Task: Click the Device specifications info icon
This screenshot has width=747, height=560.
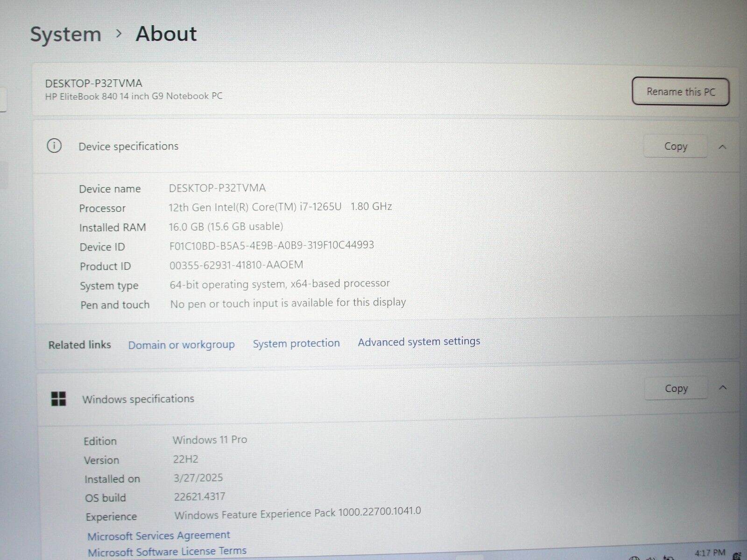Action: (54, 146)
